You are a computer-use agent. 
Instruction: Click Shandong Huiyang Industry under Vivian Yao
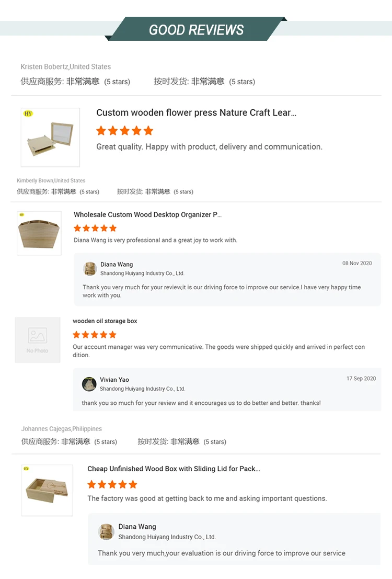point(143,389)
